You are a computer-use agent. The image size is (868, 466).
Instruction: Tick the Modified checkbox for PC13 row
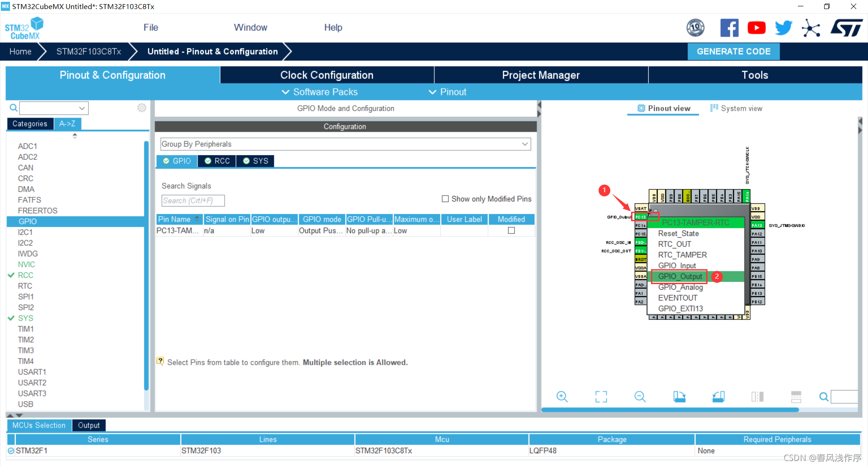point(511,231)
